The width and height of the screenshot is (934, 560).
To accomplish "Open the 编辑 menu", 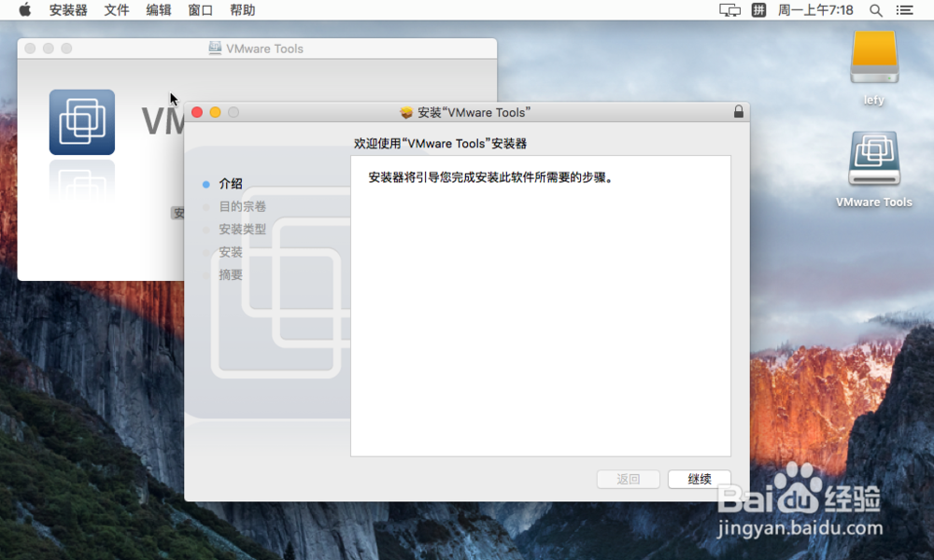I will pyautogui.click(x=159, y=10).
